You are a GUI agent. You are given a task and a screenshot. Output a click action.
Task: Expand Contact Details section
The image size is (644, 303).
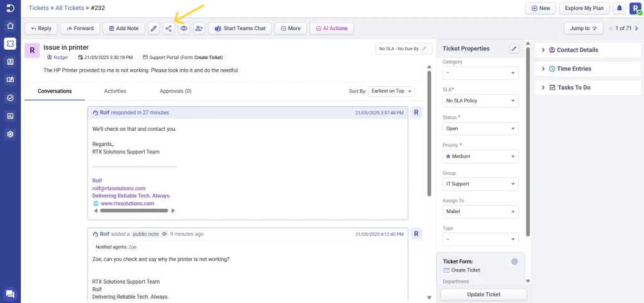[x=588, y=50]
